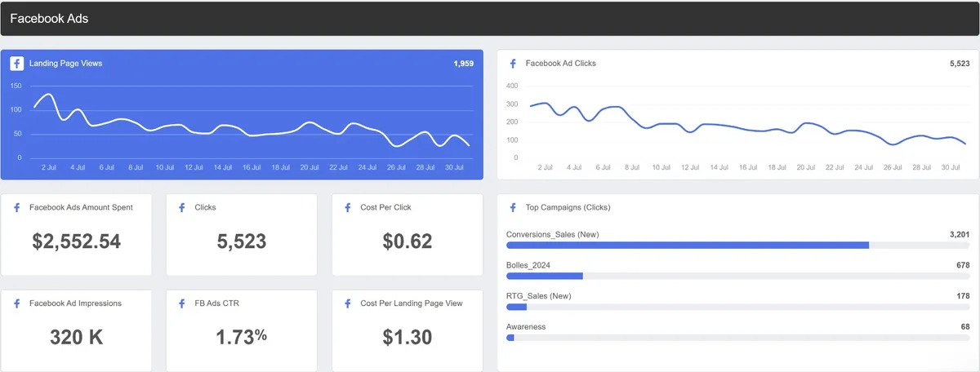Viewport: 980px width, 372px height.
Task: Click the Landing Page Views title
Action: tap(65, 63)
